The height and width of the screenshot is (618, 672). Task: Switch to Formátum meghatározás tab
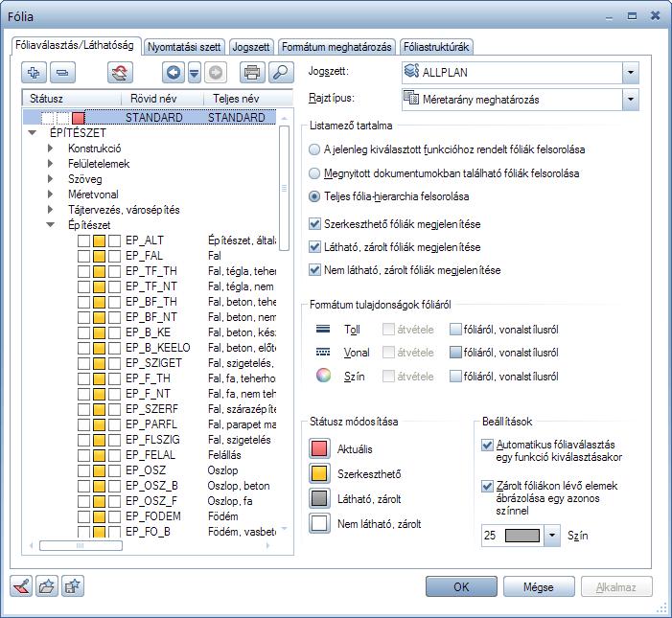pyautogui.click(x=336, y=47)
